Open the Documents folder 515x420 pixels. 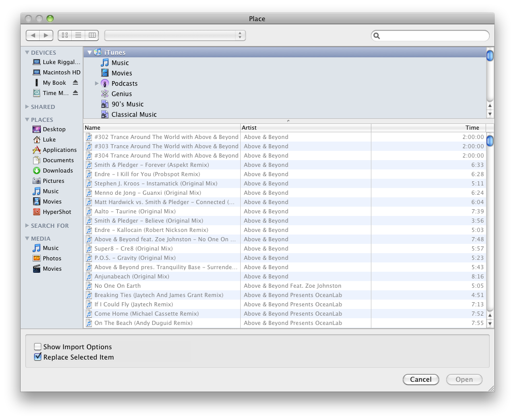tap(53, 160)
